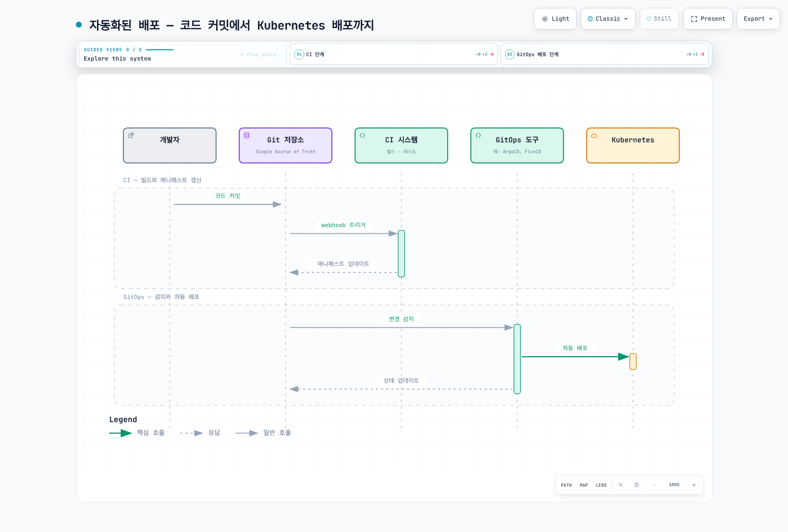Switch to LENS mode
The height and width of the screenshot is (532, 788).
click(x=601, y=485)
